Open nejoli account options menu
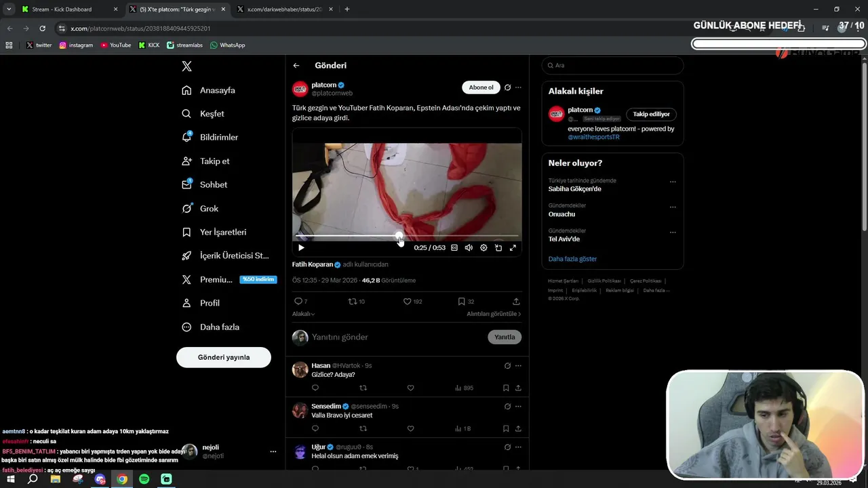868x488 pixels. [x=273, y=451]
